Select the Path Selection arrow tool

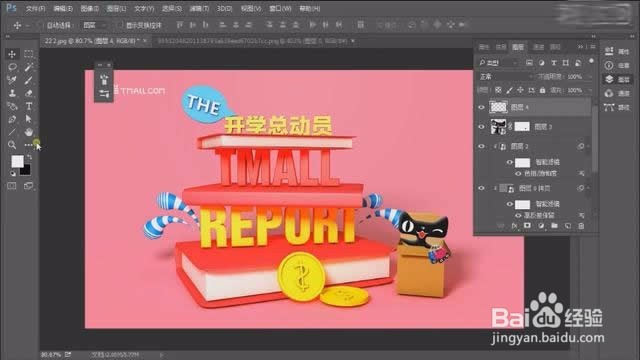pos(28,119)
